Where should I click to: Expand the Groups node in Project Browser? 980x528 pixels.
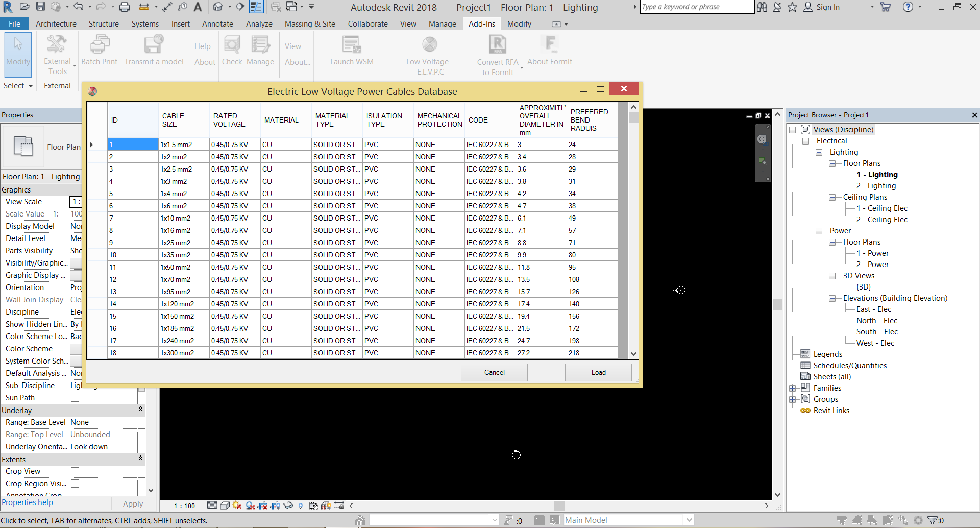click(x=793, y=399)
